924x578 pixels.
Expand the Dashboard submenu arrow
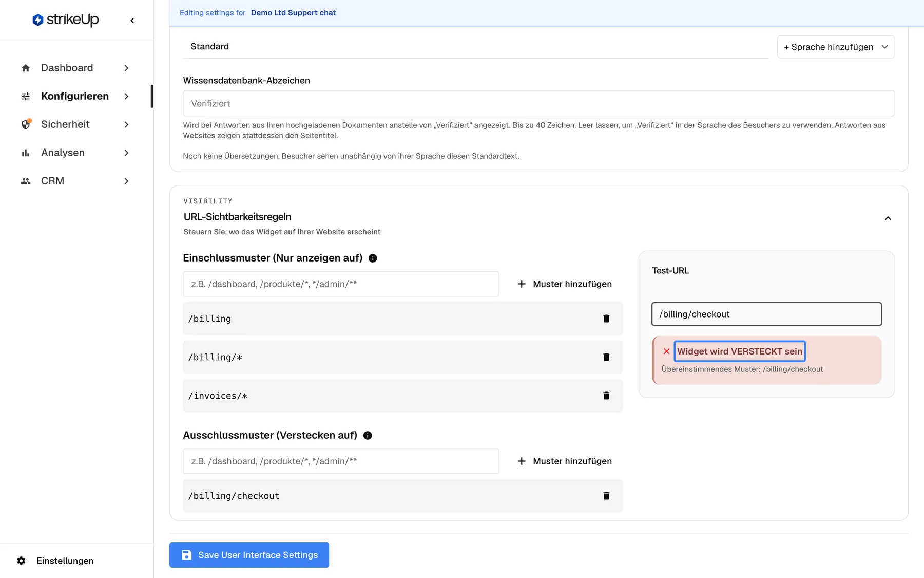126,68
